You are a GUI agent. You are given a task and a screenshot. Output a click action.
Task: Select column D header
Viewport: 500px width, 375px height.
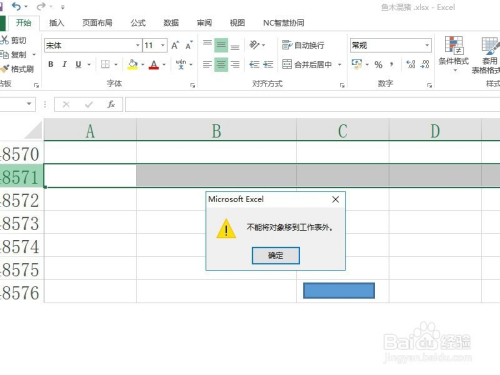[435, 131]
